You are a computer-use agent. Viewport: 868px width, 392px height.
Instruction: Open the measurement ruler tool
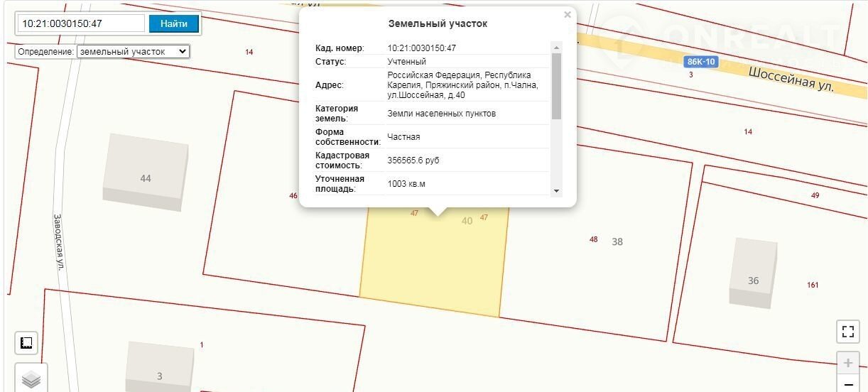click(27, 343)
